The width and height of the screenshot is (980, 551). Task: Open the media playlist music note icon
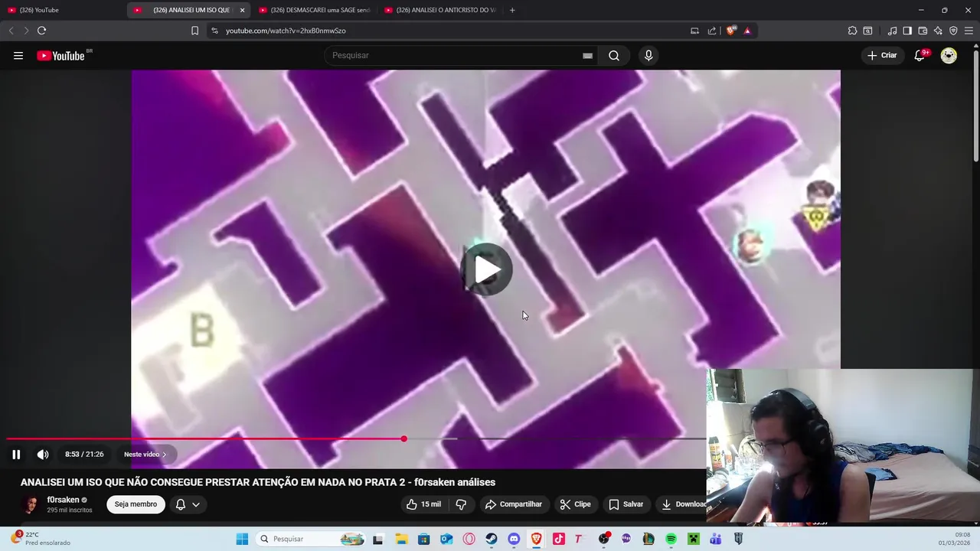pos(892,31)
